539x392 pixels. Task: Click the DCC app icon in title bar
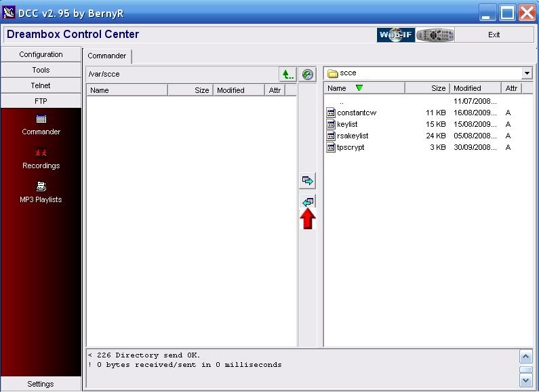(x=9, y=13)
